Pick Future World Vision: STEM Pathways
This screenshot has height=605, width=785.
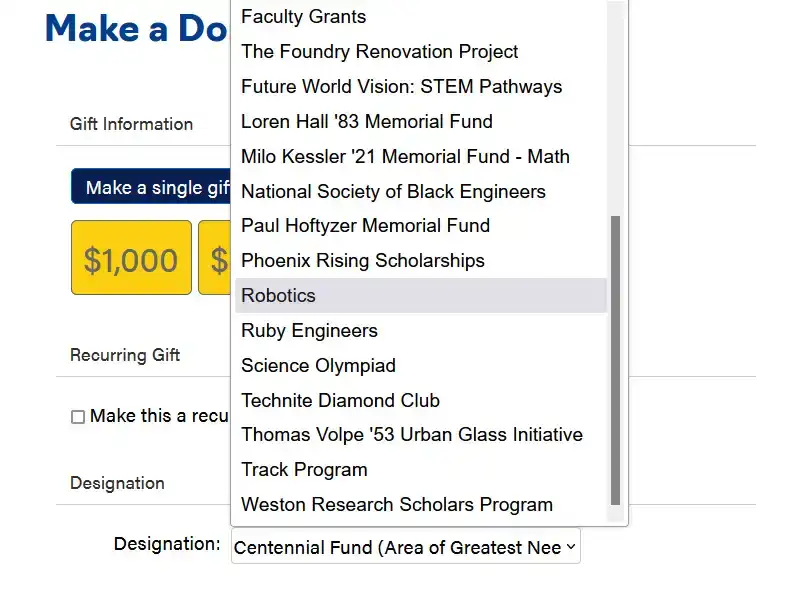point(401,87)
